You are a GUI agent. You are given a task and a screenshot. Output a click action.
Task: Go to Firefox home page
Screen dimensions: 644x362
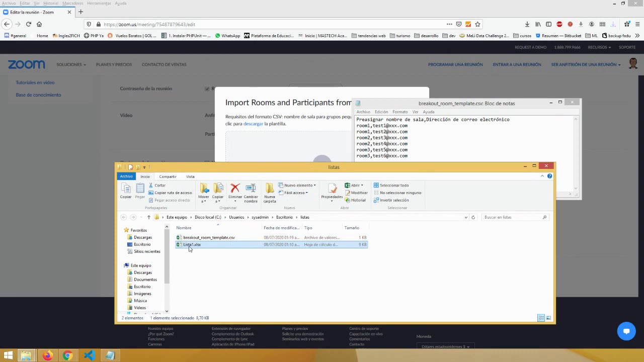pos(39,24)
